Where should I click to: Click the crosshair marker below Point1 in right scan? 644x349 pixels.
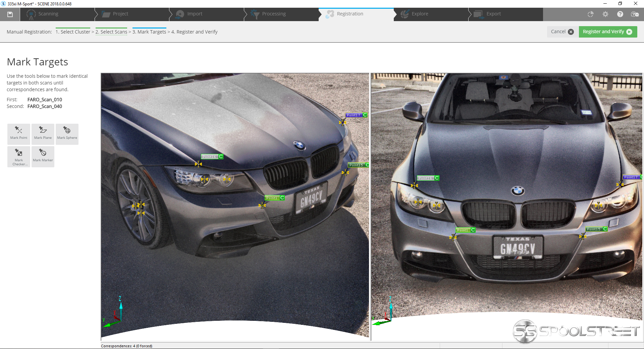pyautogui.click(x=453, y=238)
